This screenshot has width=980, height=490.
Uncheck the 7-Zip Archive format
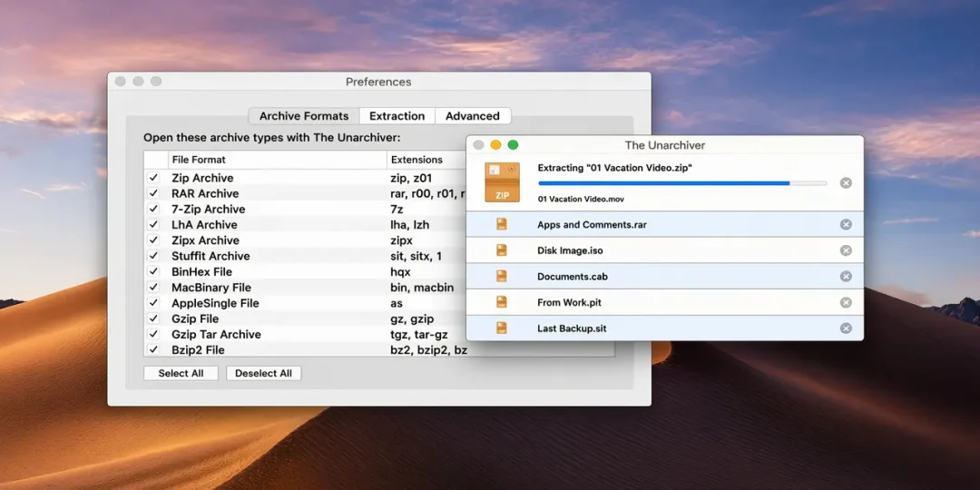[x=153, y=209]
